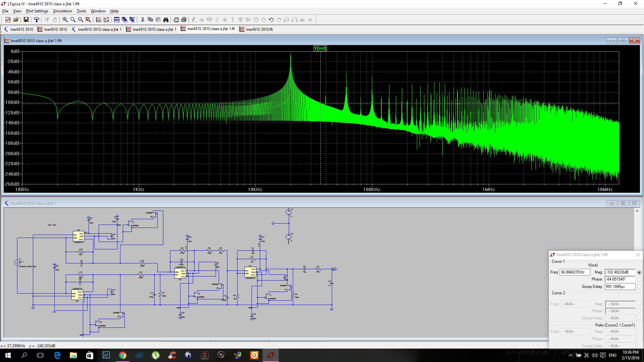Click the Place Ground icon
The image size is (644, 362).
point(202,20)
